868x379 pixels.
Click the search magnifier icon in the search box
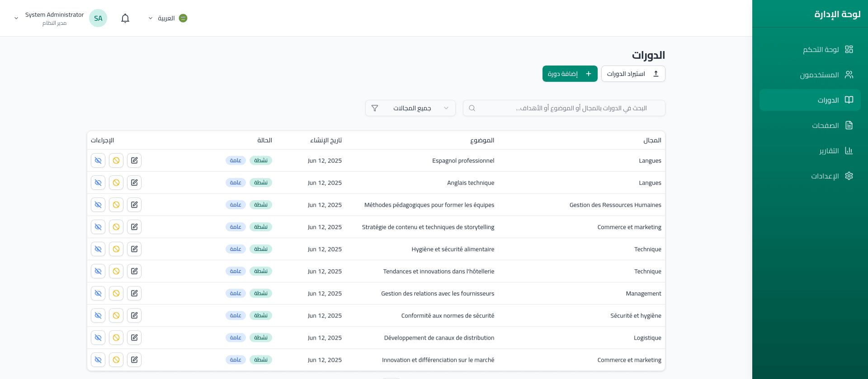[472, 108]
